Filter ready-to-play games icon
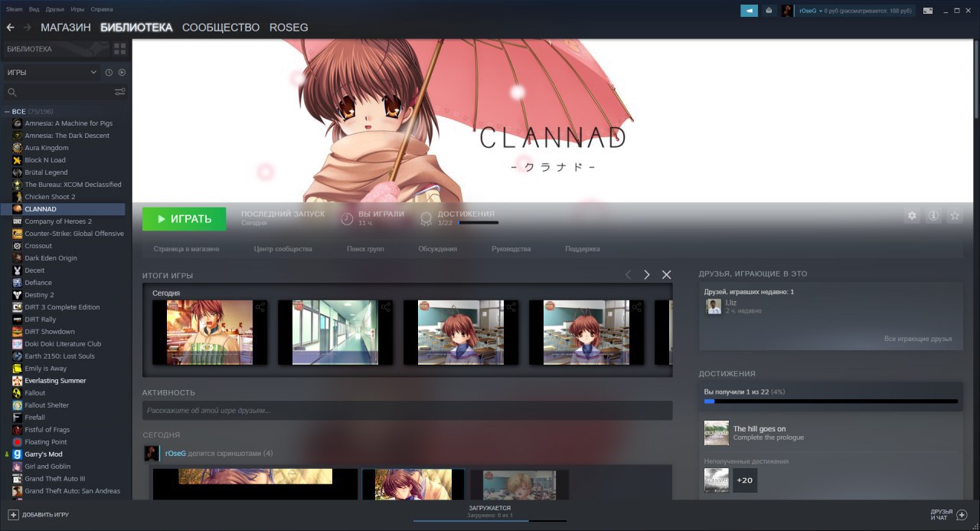This screenshot has width=980, height=531. tap(122, 72)
